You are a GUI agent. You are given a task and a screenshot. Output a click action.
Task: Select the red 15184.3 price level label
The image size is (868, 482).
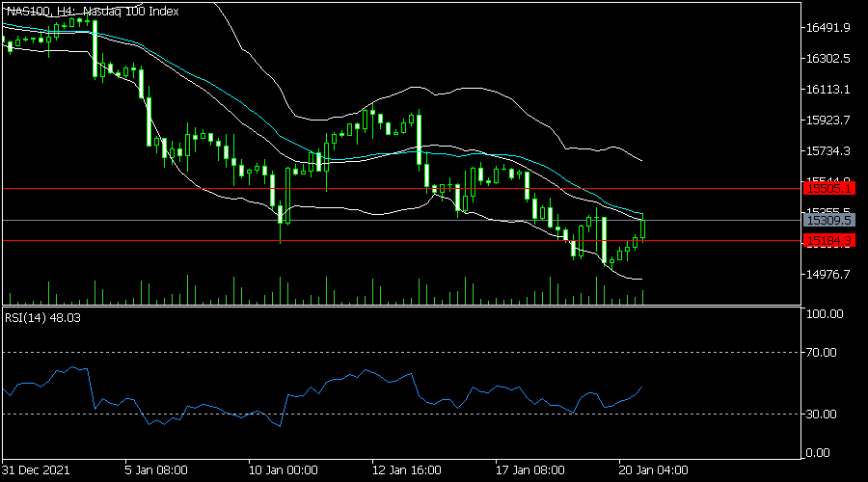pyautogui.click(x=828, y=241)
